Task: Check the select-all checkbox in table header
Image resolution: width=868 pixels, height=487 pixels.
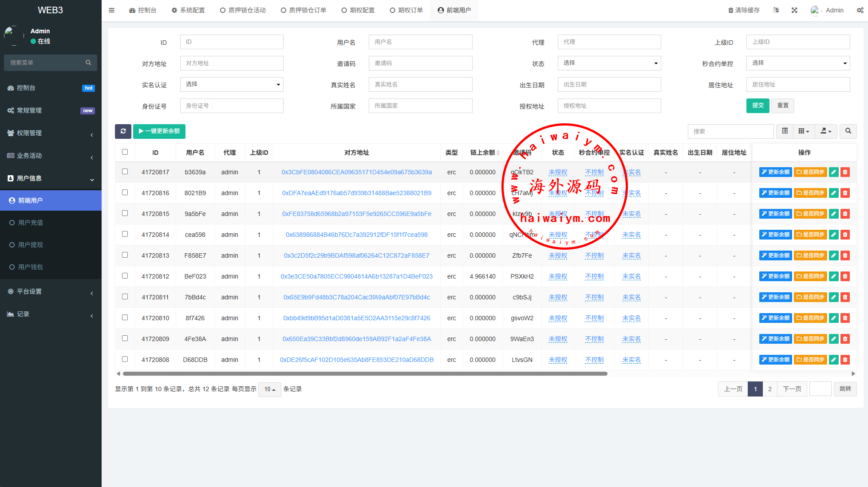Action: coord(125,152)
